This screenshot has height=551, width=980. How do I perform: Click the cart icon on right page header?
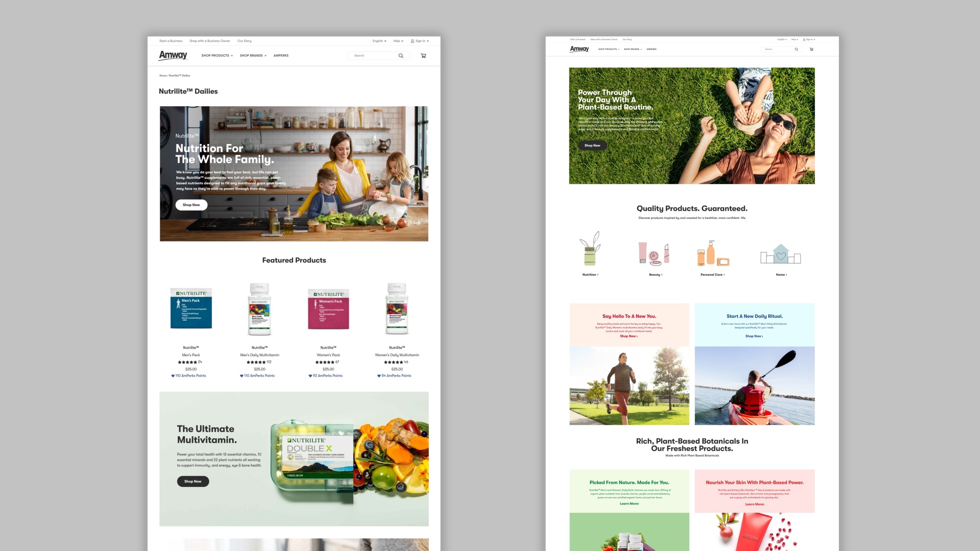811,49
